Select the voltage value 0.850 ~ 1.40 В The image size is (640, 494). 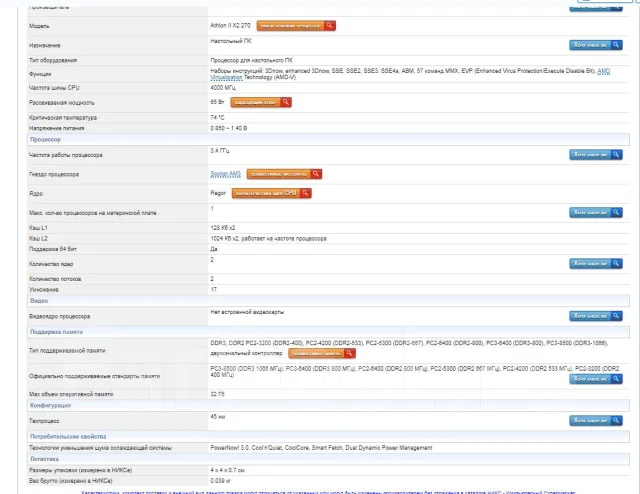[229, 128]
